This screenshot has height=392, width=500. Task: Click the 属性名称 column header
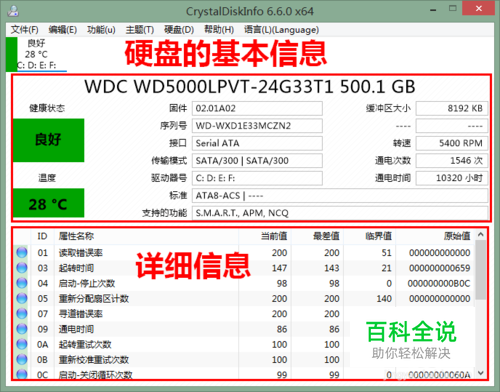pyautogui.click(x=147, y=236)
